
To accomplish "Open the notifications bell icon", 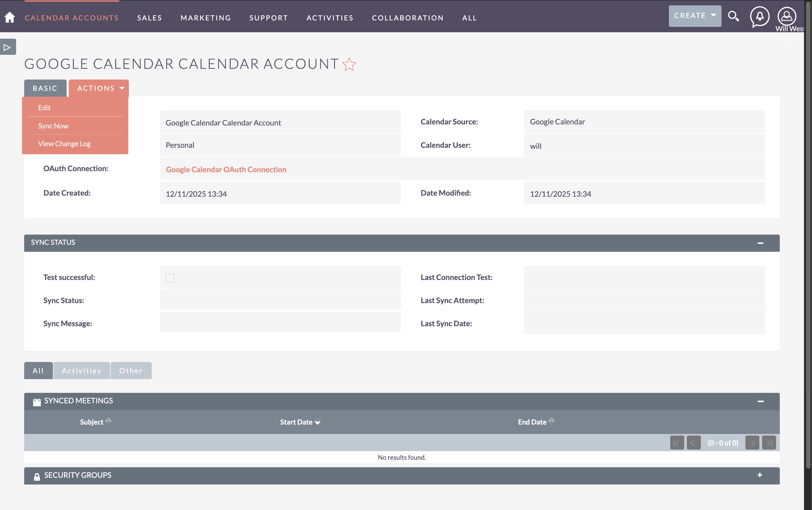I will click(759, 16).
